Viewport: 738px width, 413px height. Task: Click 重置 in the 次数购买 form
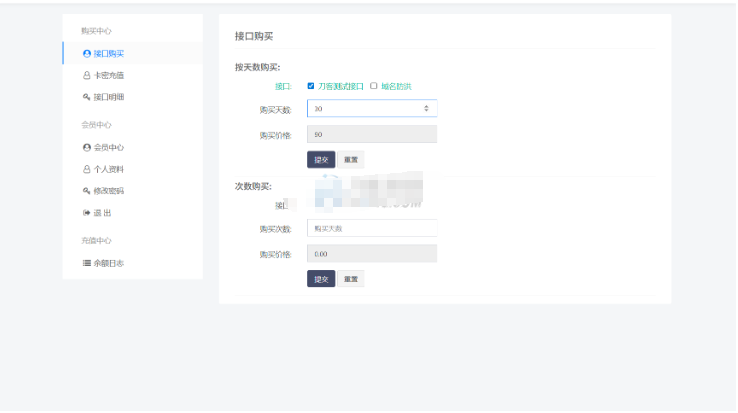tap(351, 279)
